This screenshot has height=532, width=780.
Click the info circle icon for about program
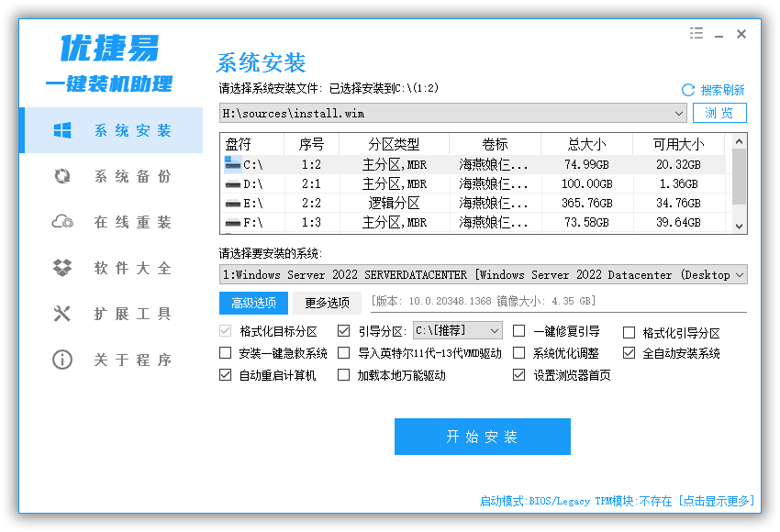pos(62,359)
